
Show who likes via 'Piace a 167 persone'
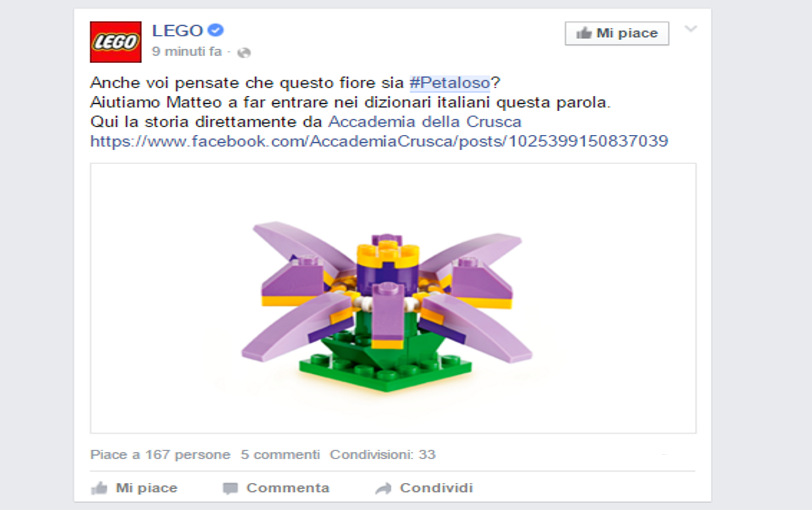(x=160, y=454)
